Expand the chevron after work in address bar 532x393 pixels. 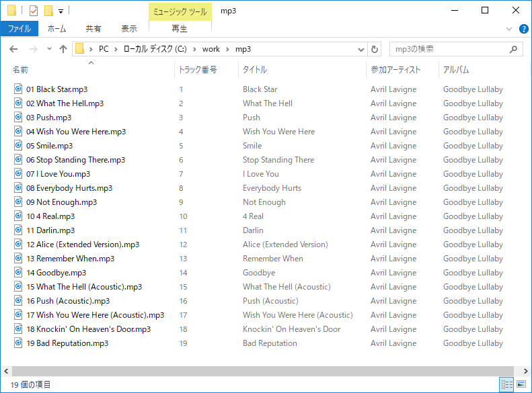coord(227,50)
